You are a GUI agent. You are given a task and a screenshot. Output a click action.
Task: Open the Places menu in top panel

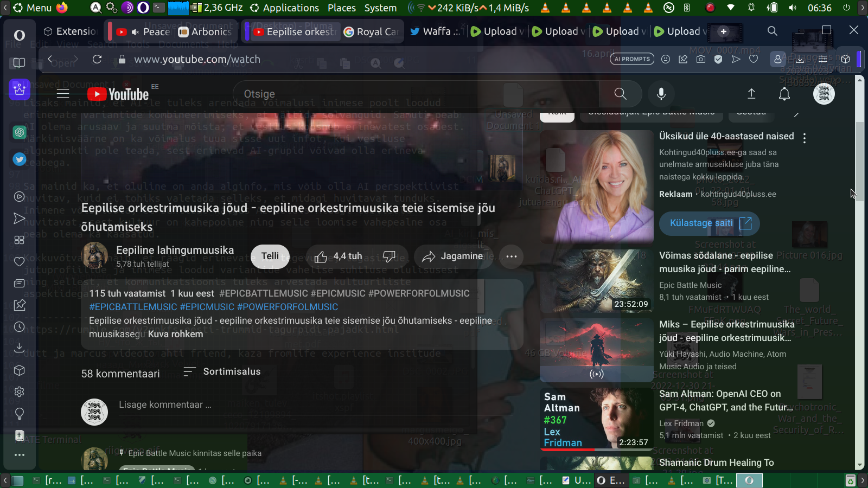click(x=342, y=8)
